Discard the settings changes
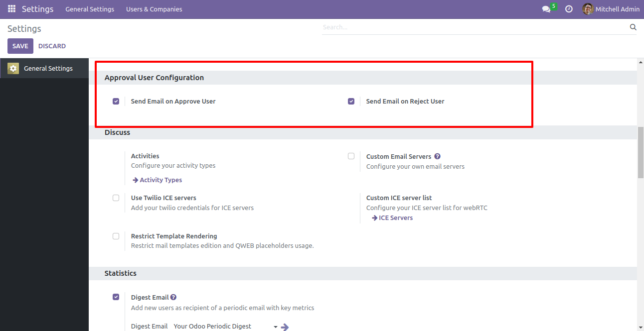This screenshot has height=331, width=644. pos(52,46)
